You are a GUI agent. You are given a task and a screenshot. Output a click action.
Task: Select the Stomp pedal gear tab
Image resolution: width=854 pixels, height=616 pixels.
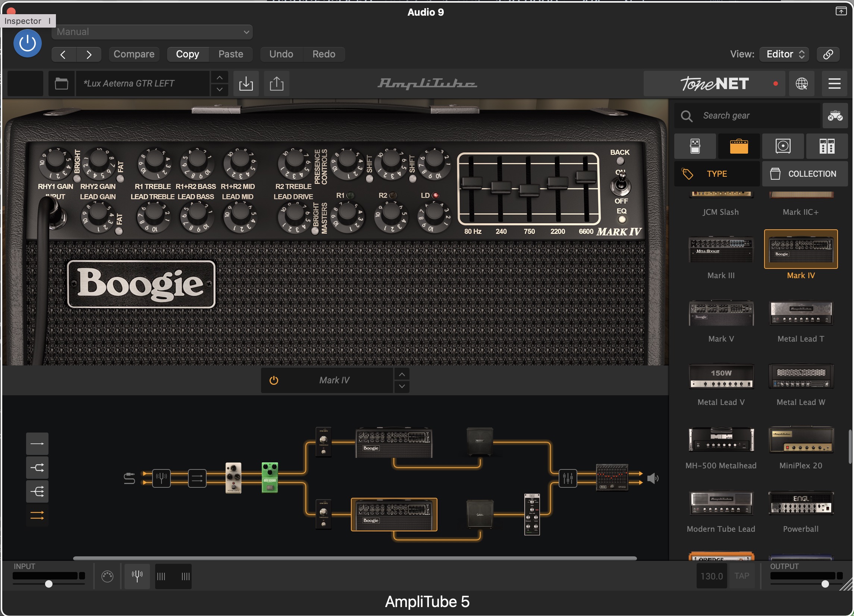click(x=695, y=146)
